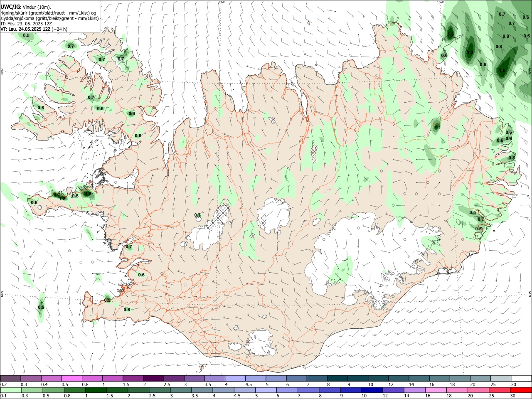Pick the snow-scale swatch labeled 0.4
Viewport: 532px width, 399px height.
(x=51, y=378)
